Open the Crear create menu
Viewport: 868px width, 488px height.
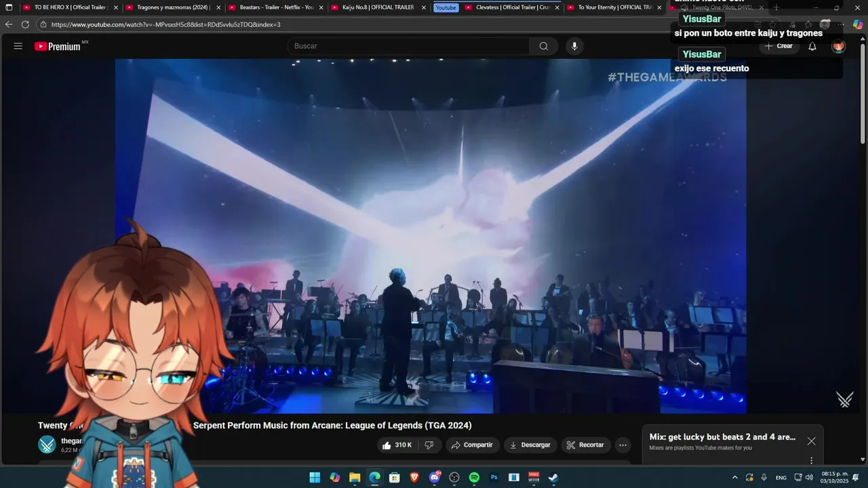pos(778,46)
